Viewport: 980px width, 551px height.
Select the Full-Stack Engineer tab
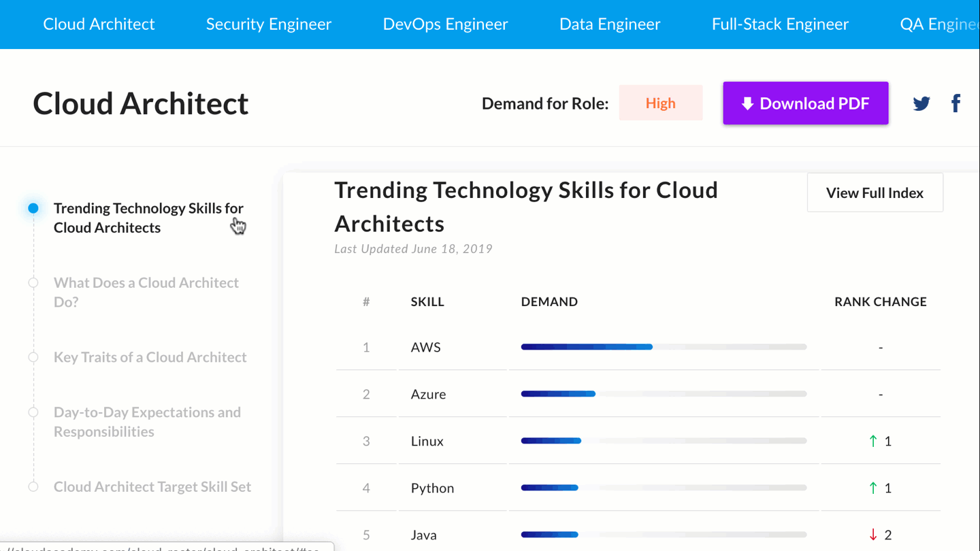[x=780, y=24]
